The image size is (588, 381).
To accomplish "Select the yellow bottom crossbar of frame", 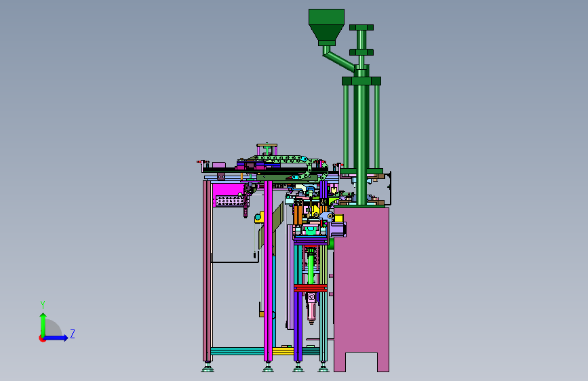I will click(282, 351).
